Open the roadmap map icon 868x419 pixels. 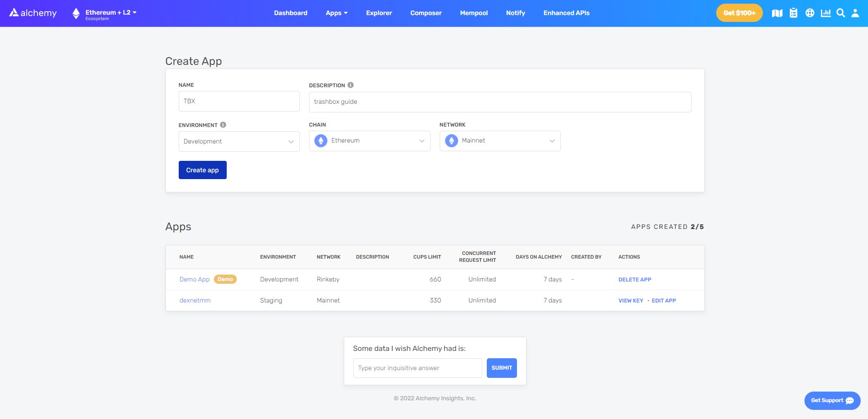[x=777, y=13]
